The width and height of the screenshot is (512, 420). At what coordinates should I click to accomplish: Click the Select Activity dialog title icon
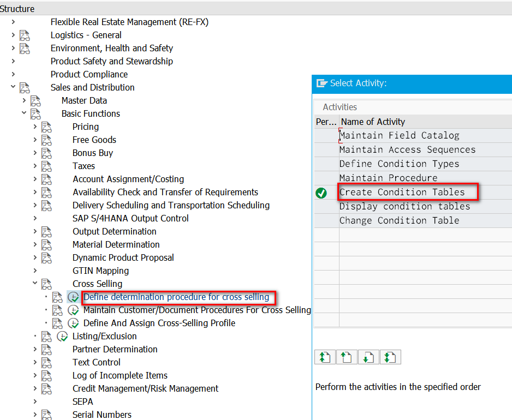point(322,83)
